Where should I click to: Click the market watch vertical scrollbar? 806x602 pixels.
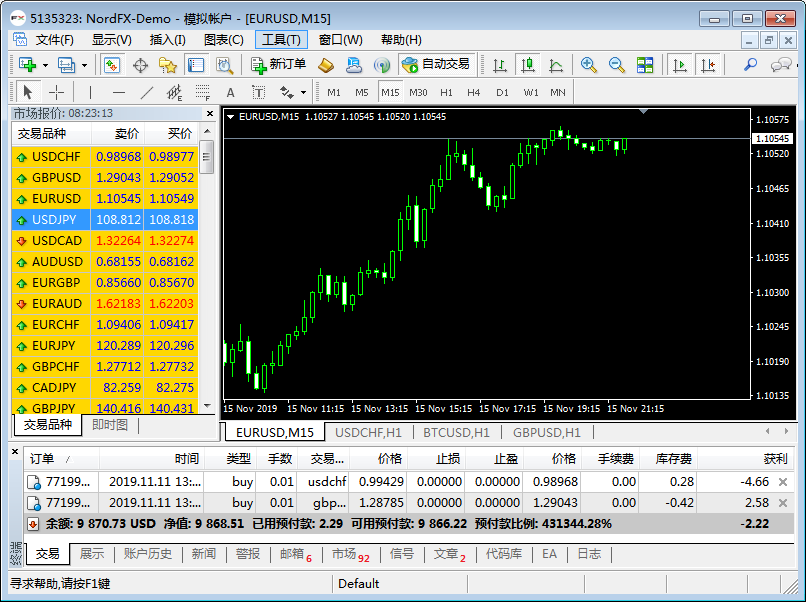coord(207,157)
